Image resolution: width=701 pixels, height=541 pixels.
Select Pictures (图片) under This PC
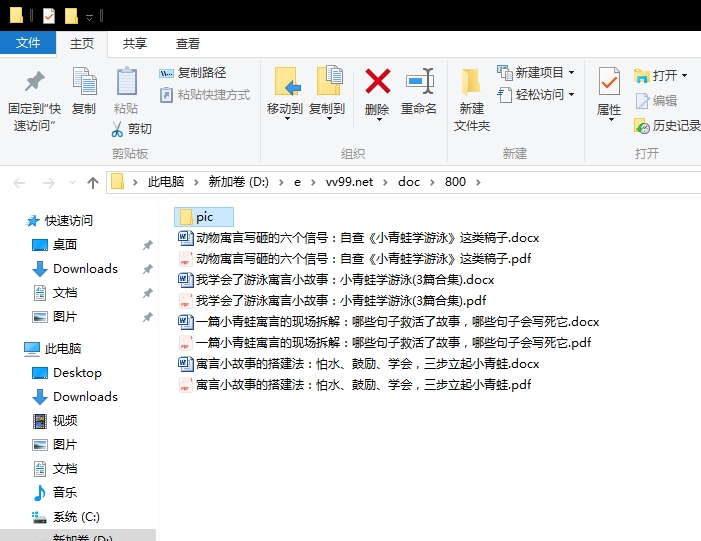point(55,445)
